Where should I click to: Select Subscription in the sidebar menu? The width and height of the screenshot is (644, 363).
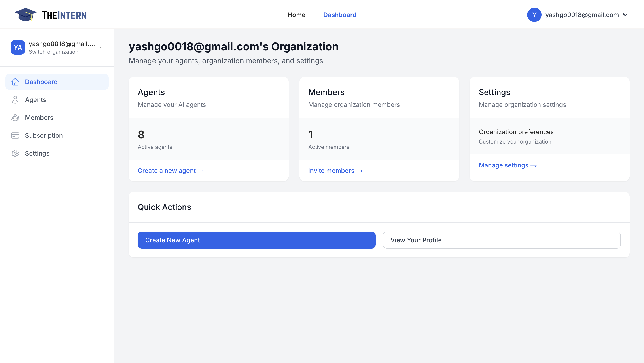click(44, 135)
